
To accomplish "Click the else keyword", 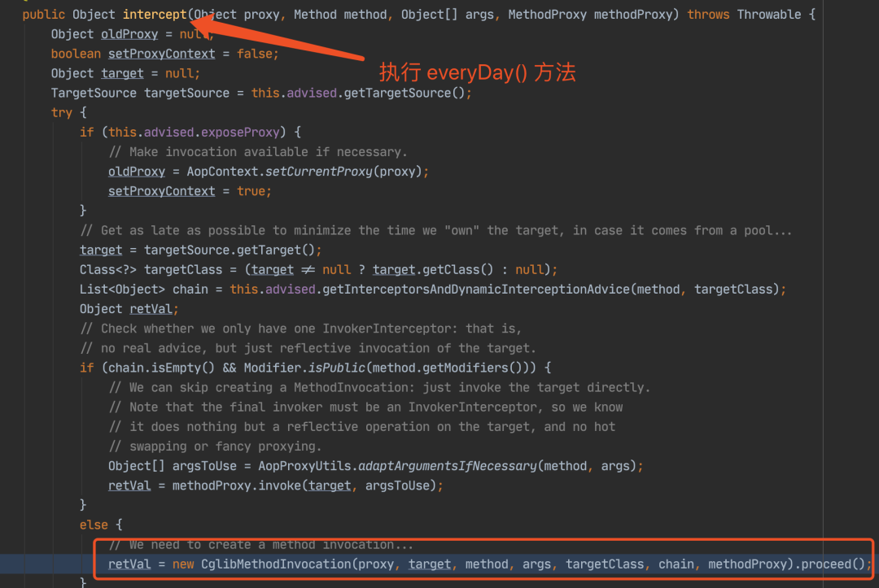I will (94, 525).
